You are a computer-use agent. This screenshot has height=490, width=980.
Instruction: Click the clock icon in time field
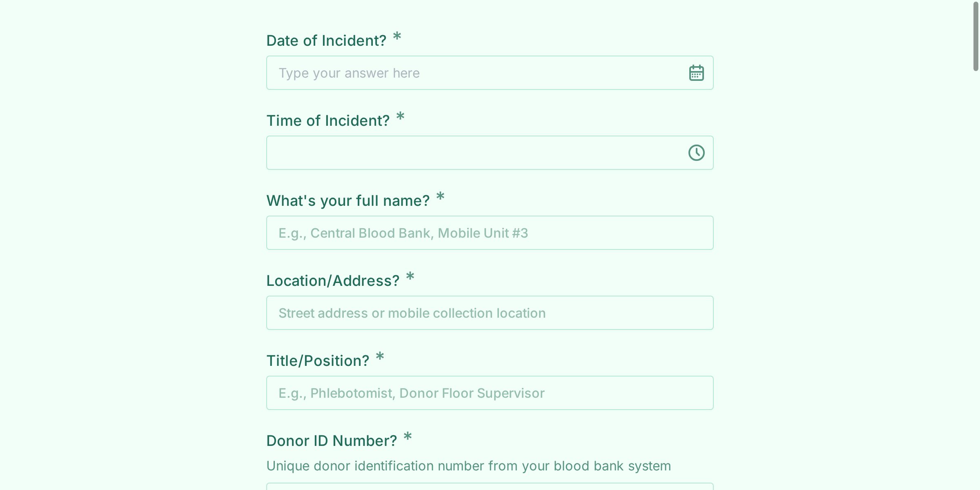pos(696,153)
